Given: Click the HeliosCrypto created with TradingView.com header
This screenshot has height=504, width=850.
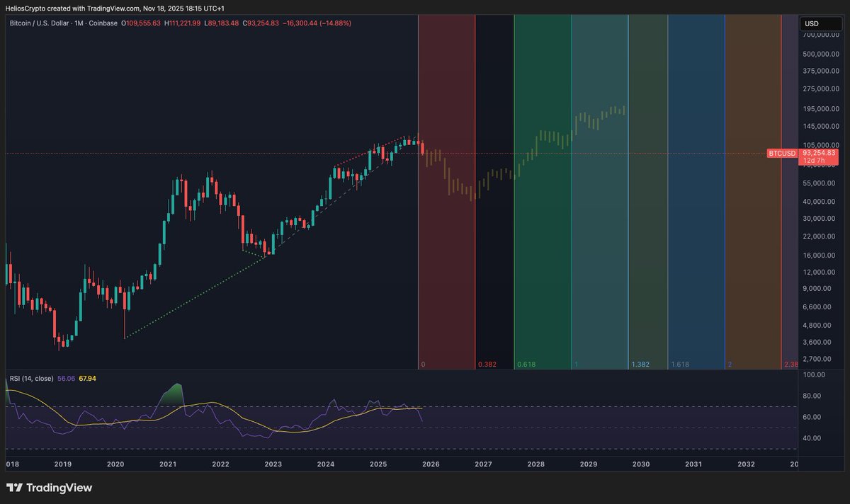Looking at the screenshot, I should [114, 8].
